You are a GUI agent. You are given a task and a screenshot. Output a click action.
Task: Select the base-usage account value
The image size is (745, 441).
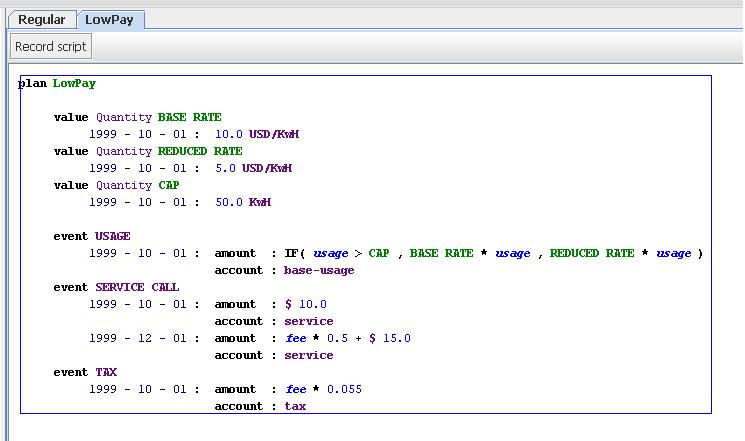(x=319, y=271)
